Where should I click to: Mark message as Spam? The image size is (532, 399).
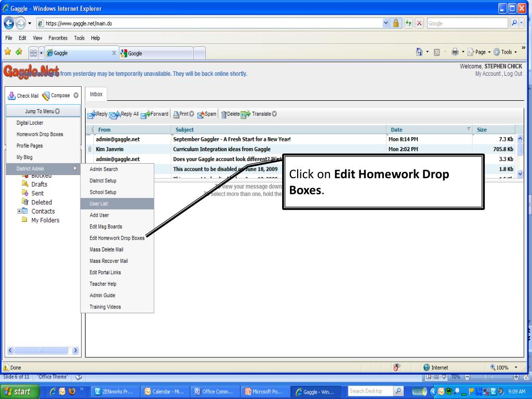coord(207,114)
